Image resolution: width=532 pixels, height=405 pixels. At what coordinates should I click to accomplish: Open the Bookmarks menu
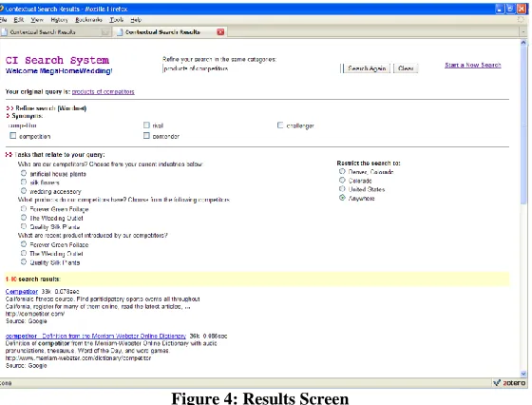(88, 20)
